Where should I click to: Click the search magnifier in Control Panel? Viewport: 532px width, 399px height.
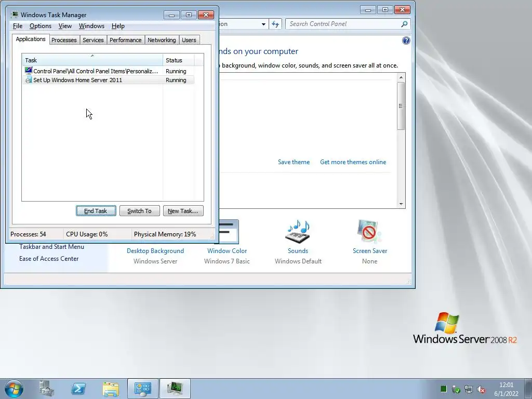click(404, 24)
